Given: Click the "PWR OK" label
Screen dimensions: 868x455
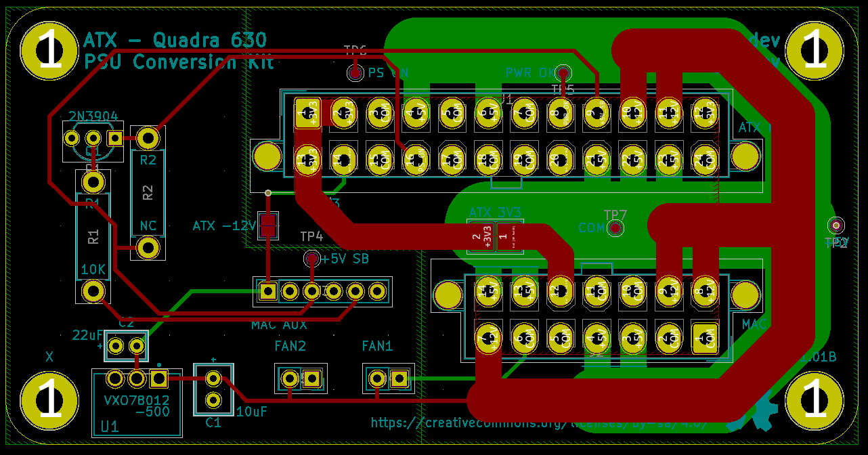Looking at the screenshot, I should click(529, 72).
